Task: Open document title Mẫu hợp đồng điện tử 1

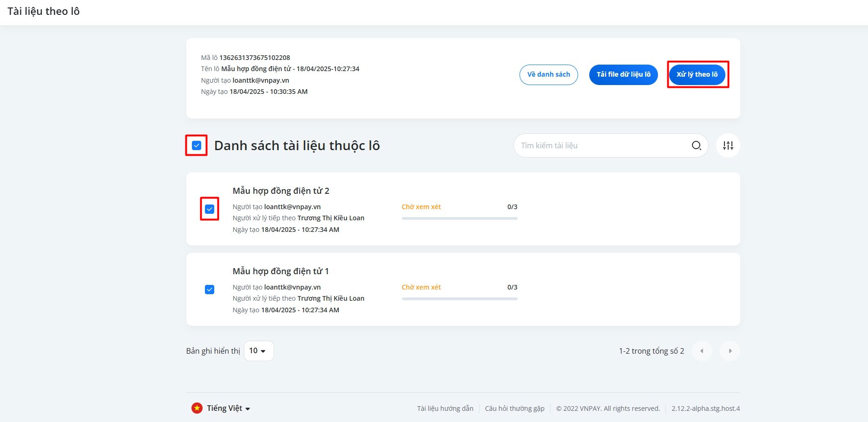Action: tap(280, 271)
